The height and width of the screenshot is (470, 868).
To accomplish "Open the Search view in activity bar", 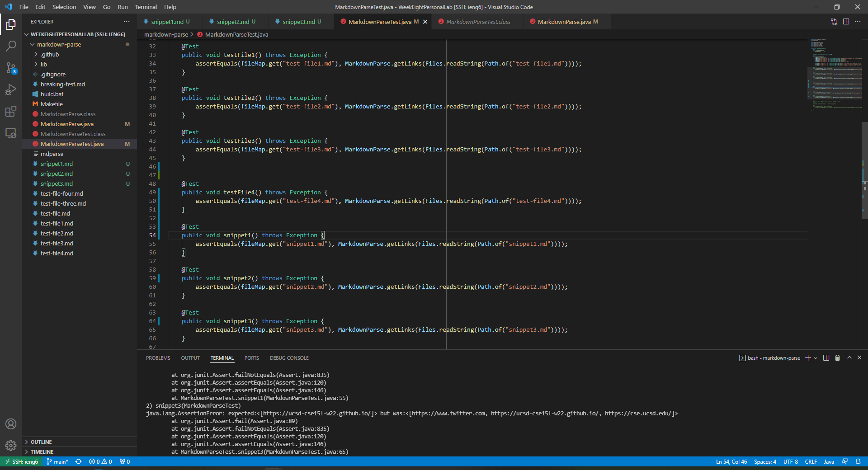I will [x=11, y=46].
